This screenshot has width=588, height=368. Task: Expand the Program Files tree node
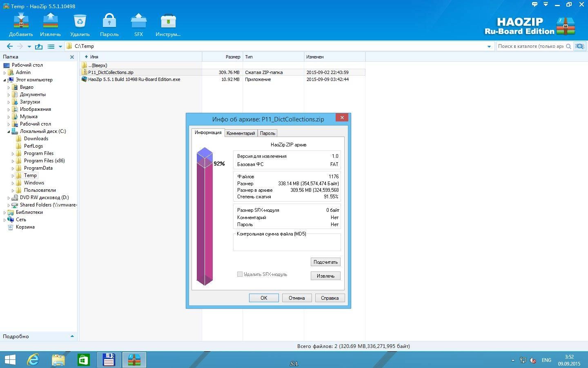[13, 154]
